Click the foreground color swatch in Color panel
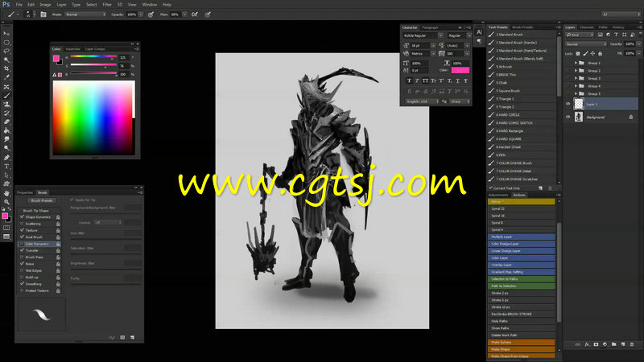This screenshot has height=362, width=644. pyautogui.click(x=56, y=58)
